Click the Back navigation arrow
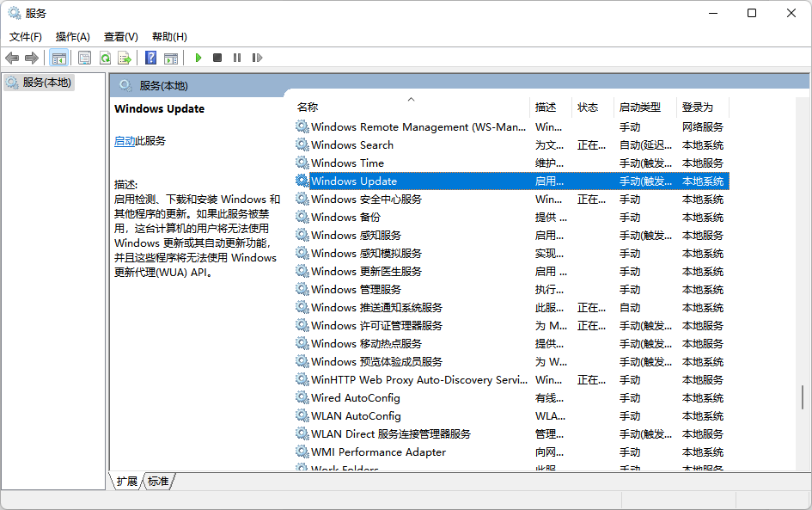Image resolution: width=812 pixels, height=510 pixels. [x=11, y=58]
